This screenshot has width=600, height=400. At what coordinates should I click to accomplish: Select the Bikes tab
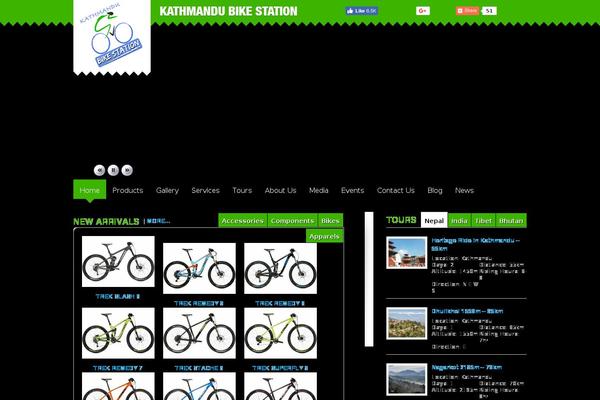coord(330,220)
